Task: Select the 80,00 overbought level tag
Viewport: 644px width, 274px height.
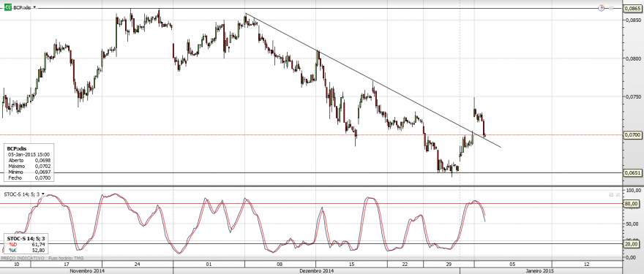Action: click(x=632, y=204)
